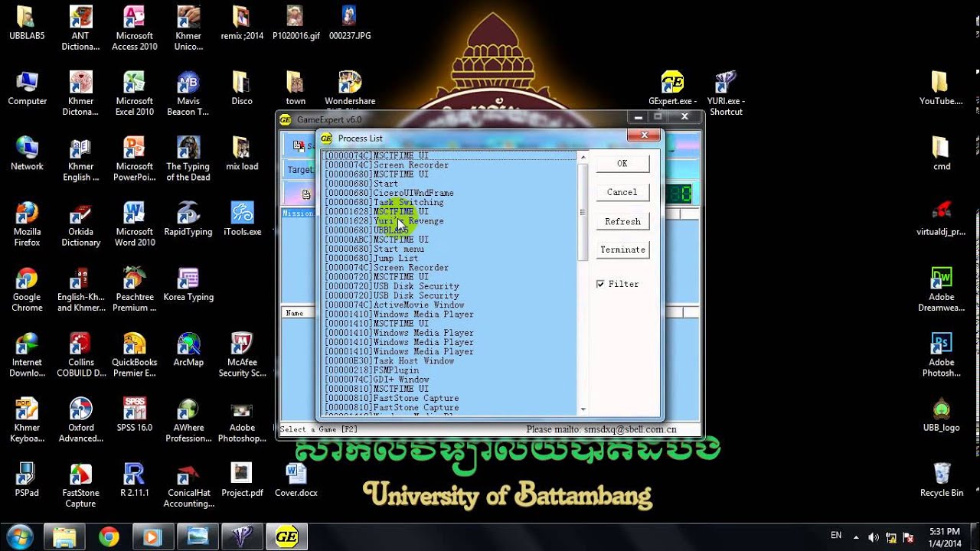Open the town folder on desktop
This screenshot has width=980, height=551.
pyautogui.click(x=296, y=88)
